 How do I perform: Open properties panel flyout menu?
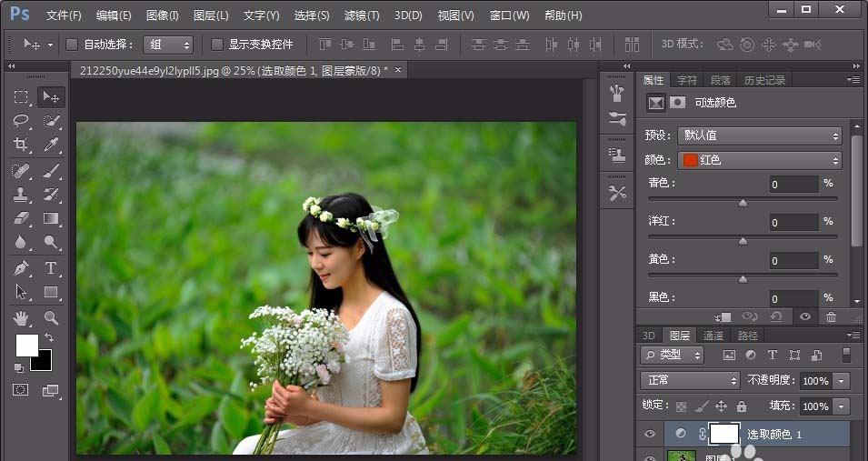pyautogui.click(x=853, y=80)
